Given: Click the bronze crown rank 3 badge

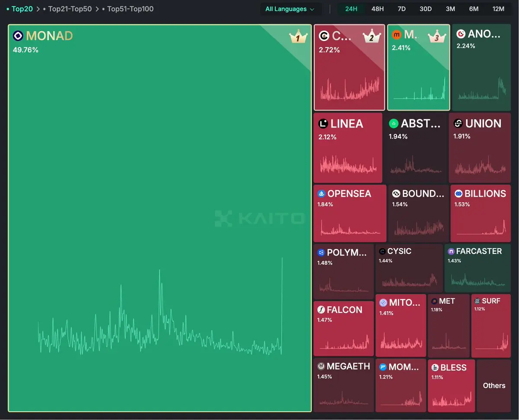Looking at the screenshot, I should click(x=436, y=36).
